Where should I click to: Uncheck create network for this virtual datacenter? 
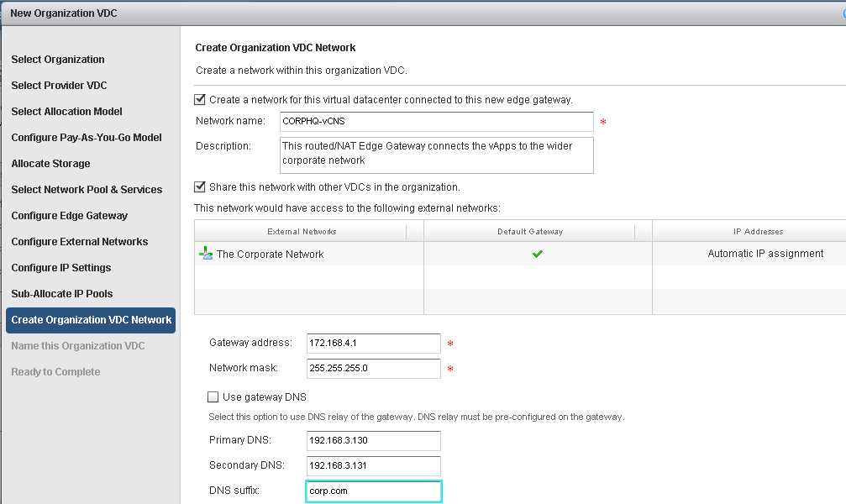coord(200,99)
